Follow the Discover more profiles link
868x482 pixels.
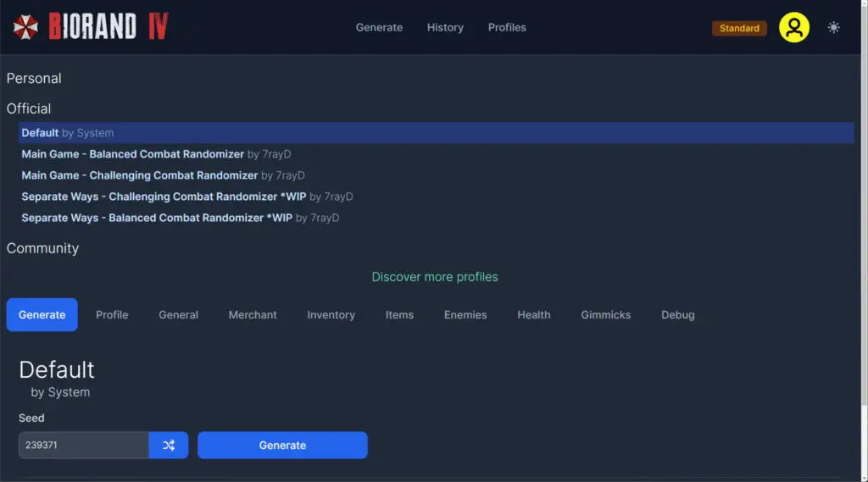click(x=435, y=277)
